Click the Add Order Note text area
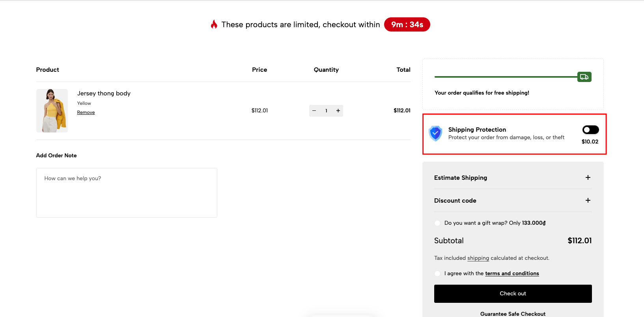644x317 pixels. pos(127,193)
